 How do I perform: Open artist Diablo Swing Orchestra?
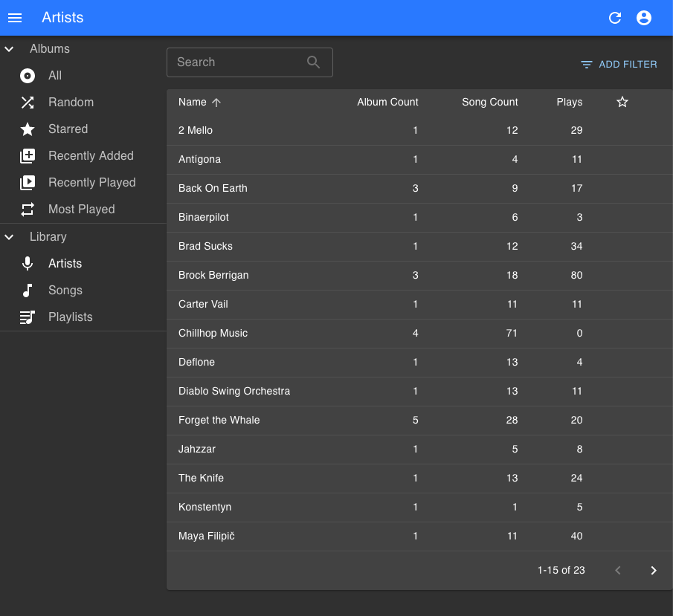pyautogui.click(x=419, y=391)
